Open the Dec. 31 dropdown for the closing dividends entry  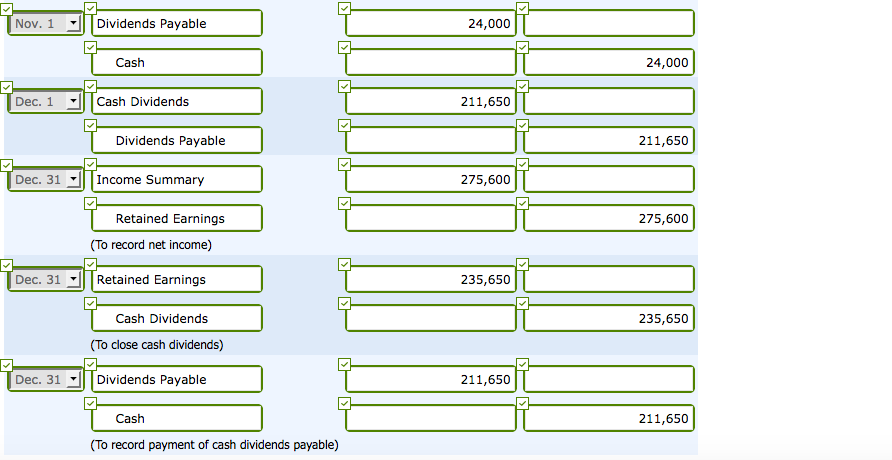[46, 279]
